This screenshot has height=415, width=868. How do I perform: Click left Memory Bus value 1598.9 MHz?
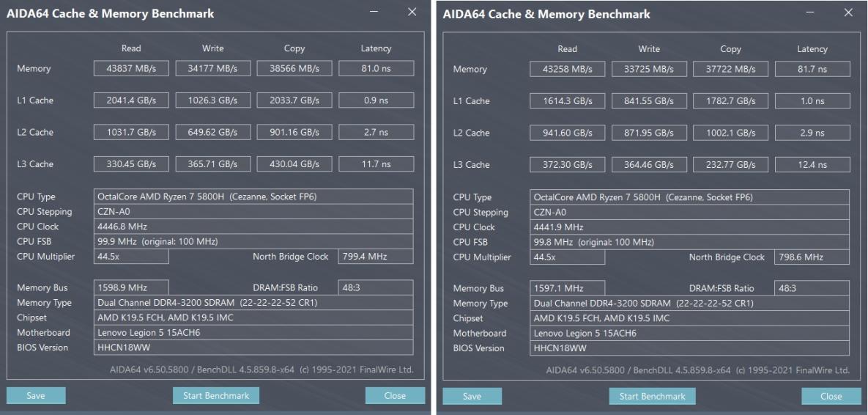coord(131,287)
